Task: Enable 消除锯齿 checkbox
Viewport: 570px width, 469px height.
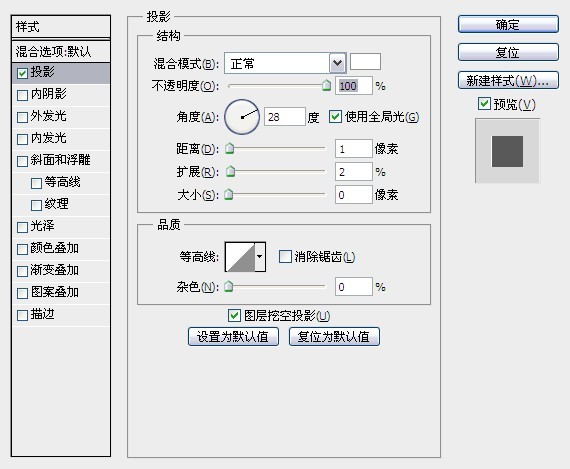Action: (285, 257)
